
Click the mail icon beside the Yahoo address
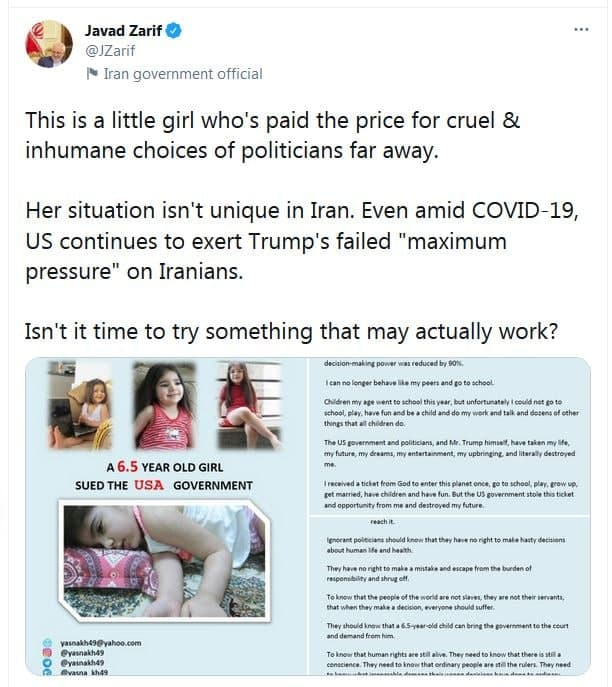click(x=46, y=643)
